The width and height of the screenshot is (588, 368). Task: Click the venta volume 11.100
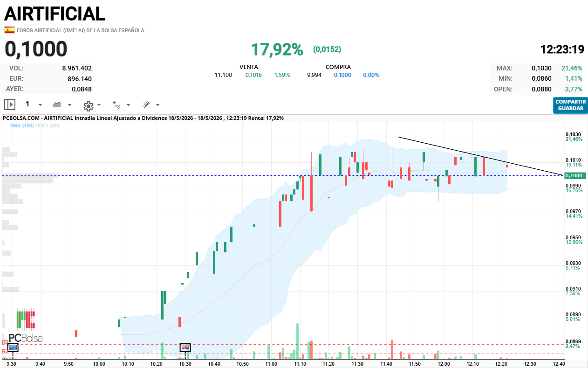(x=223, y=75)
